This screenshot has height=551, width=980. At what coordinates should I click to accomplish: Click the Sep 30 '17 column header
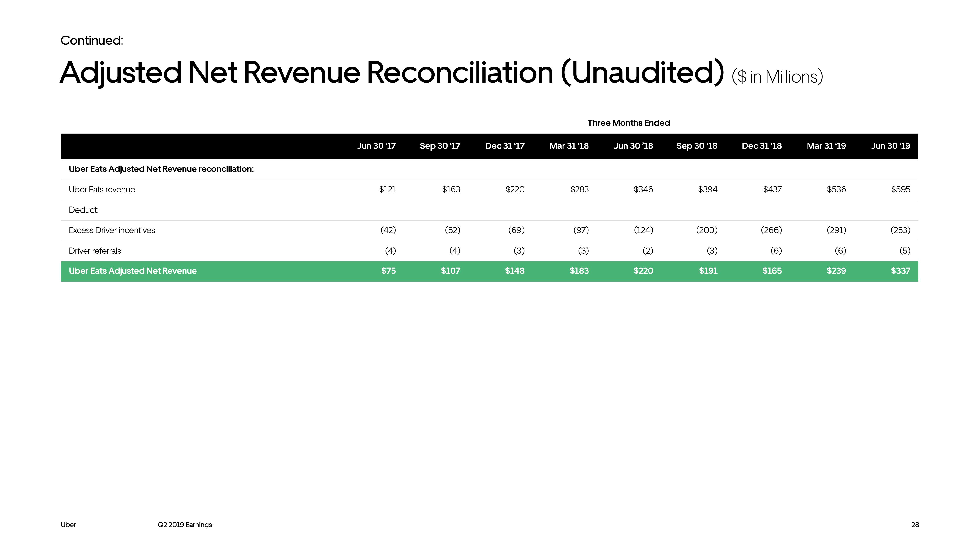point(440,146)
